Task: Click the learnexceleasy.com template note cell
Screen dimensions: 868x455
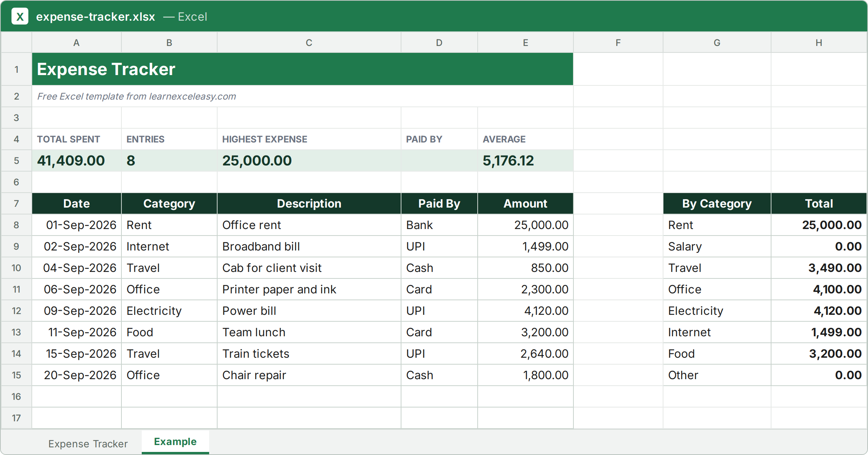Action: (x=303, y=96)
